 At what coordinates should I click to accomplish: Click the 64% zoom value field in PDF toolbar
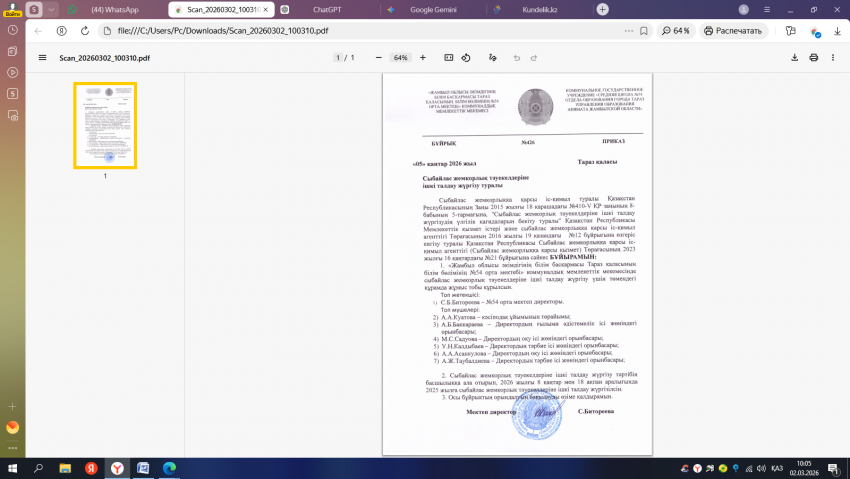pyautogui.click(x=401, y=57)
